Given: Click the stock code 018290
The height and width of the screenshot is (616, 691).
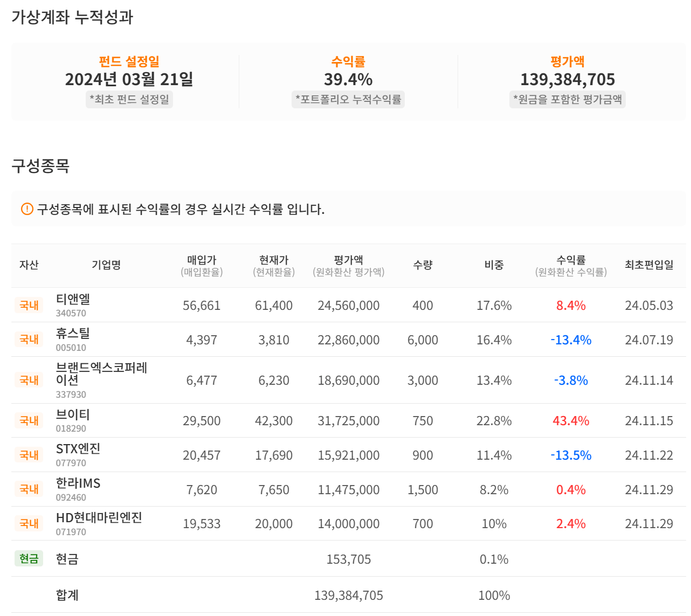Looking at the screenshot, I should click(x=71, y=429).
